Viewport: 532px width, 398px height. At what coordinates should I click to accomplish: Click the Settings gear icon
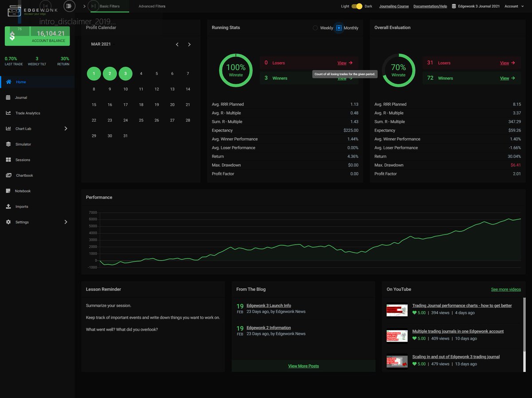[8, 222]
